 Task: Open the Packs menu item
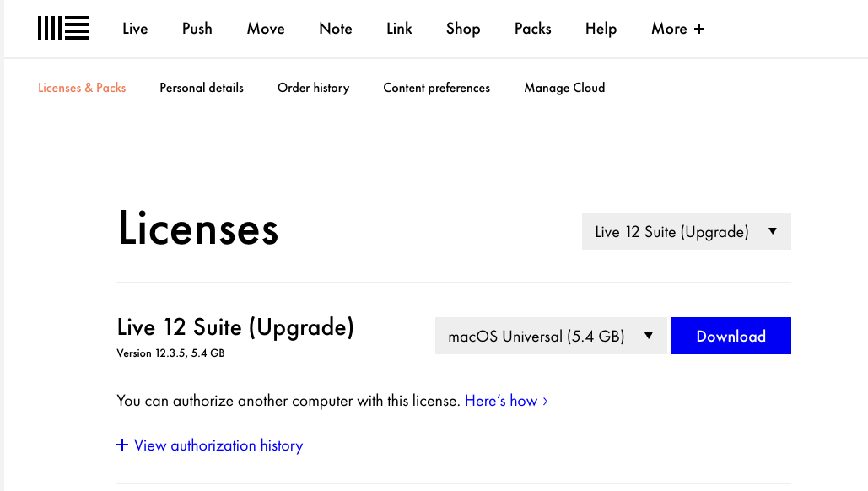click(x=532, y=28)
